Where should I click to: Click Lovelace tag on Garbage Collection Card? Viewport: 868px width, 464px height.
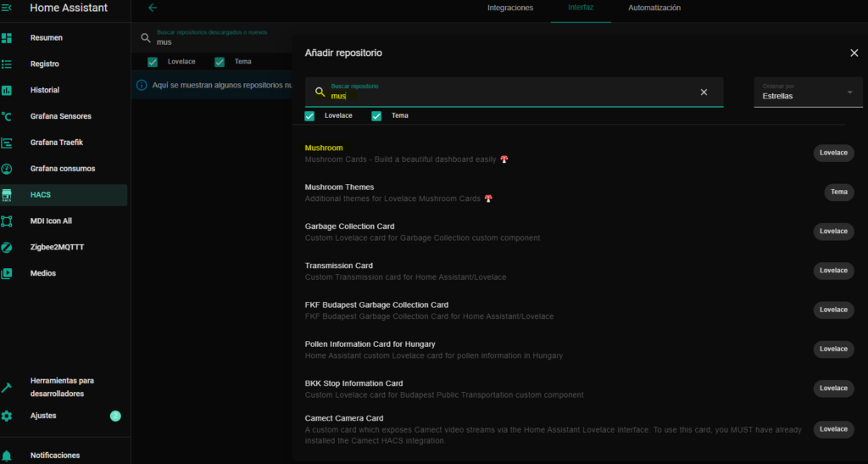(x=833, y=232)
